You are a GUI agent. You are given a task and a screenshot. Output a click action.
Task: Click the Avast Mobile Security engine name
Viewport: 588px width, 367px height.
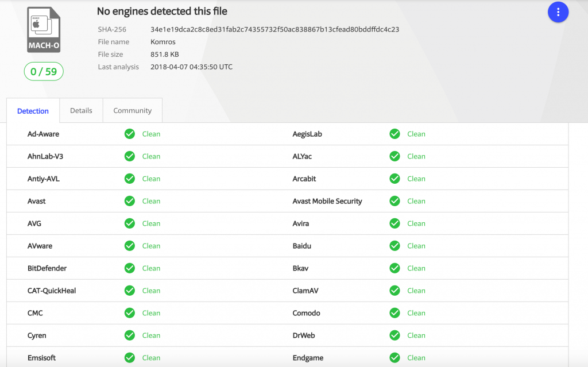point(327,201)
